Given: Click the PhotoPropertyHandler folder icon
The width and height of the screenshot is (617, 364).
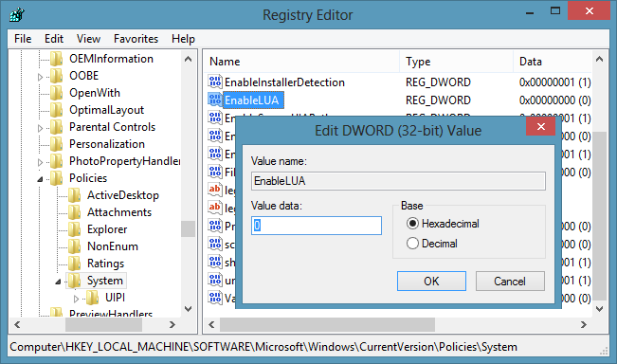Looking at the screenshot, I should (x=57, y=161).
